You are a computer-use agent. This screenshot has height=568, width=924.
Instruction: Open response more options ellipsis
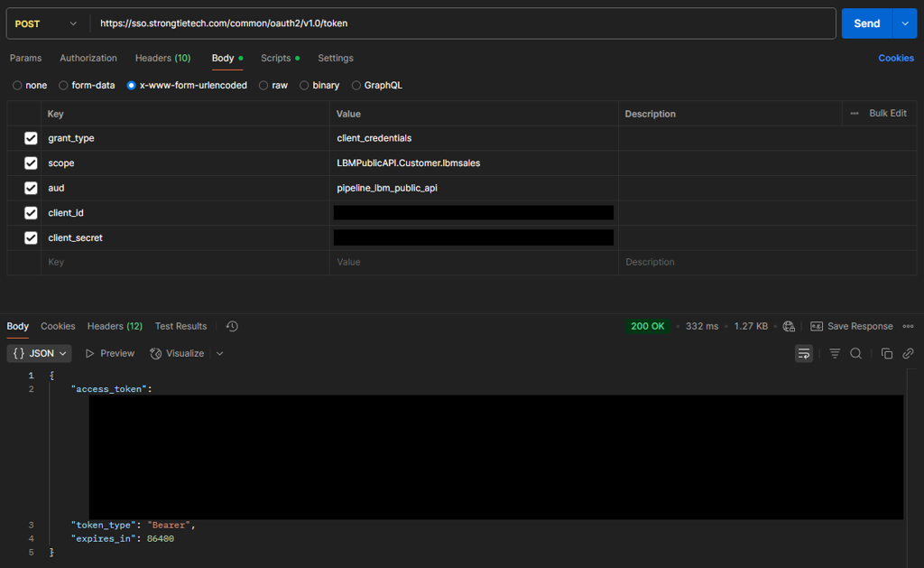tap(908, 326)
